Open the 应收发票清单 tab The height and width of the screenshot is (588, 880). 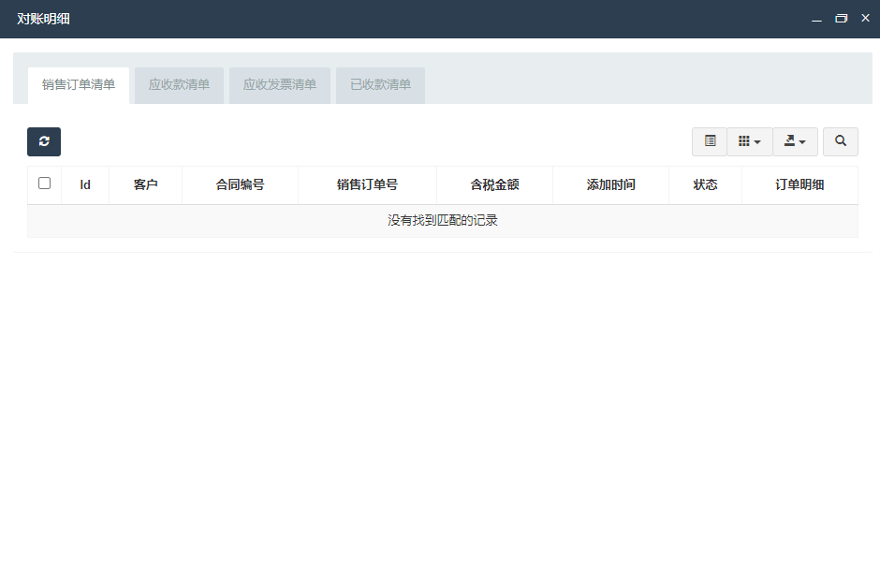(280, 85)
